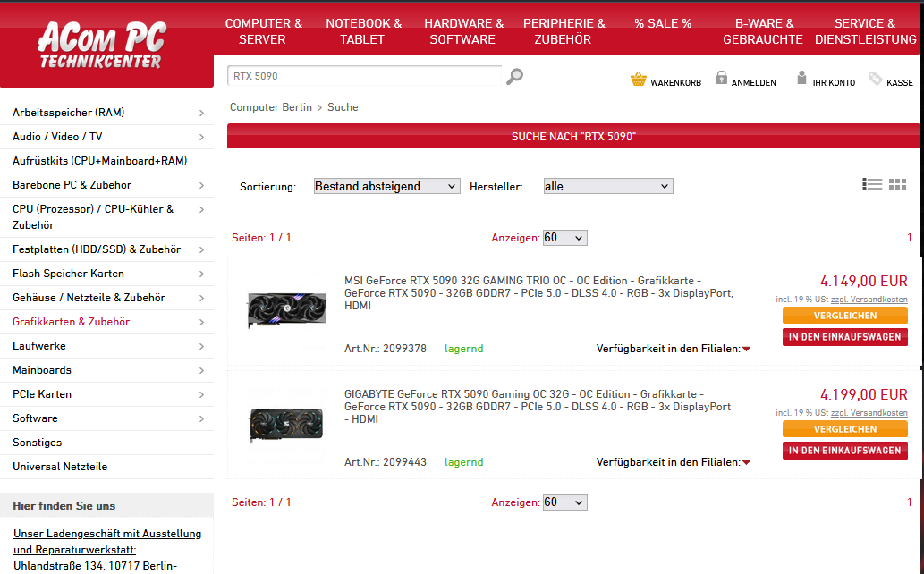This screenshot has width=924, height=574.
Task: Click the Ihr Konto person icon
Action: tap(801, 78)
